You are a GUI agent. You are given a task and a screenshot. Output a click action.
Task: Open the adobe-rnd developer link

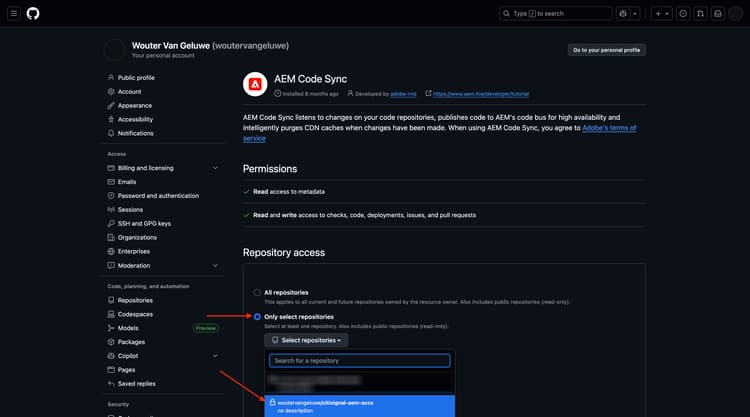(403, 94)
